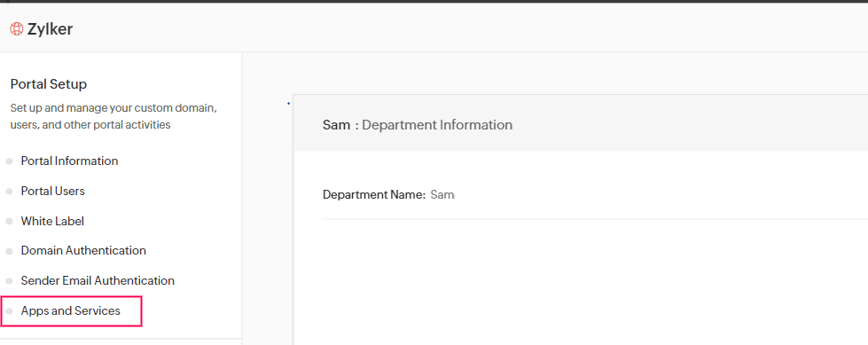
Task: Click the bullet dot beside Domain Authentication
Action: [x=9, y=251]
